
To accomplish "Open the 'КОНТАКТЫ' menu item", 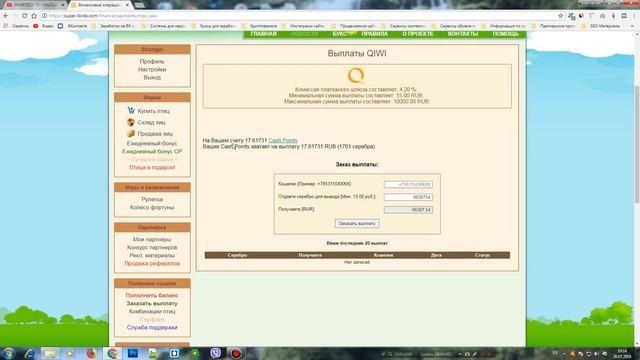I will pos(463,34).
